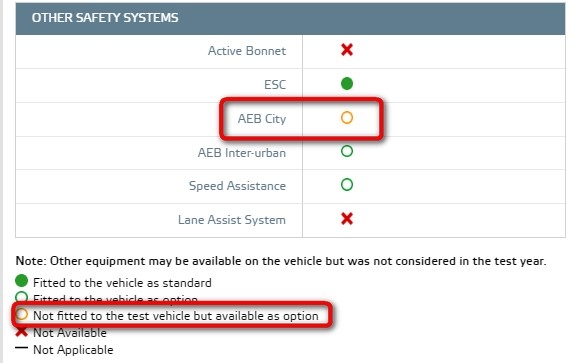Click the orange legend circle for optional availability
This screenshot has width=578, height=363.
(x=21, y=314)
